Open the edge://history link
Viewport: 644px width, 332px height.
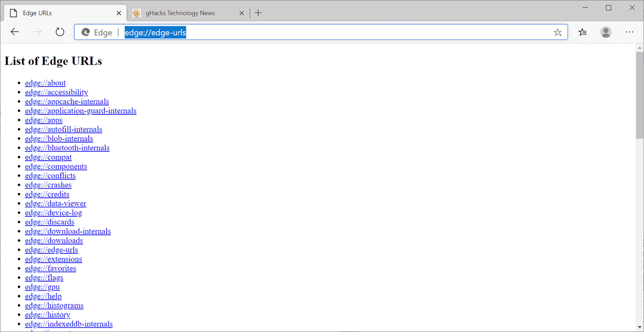tap(48, 314)
